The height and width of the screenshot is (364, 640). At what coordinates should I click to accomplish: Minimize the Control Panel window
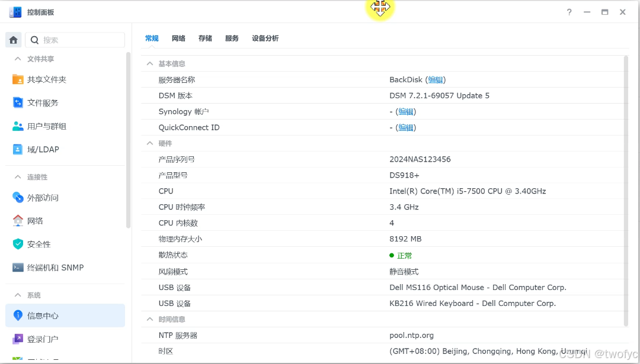587,12
